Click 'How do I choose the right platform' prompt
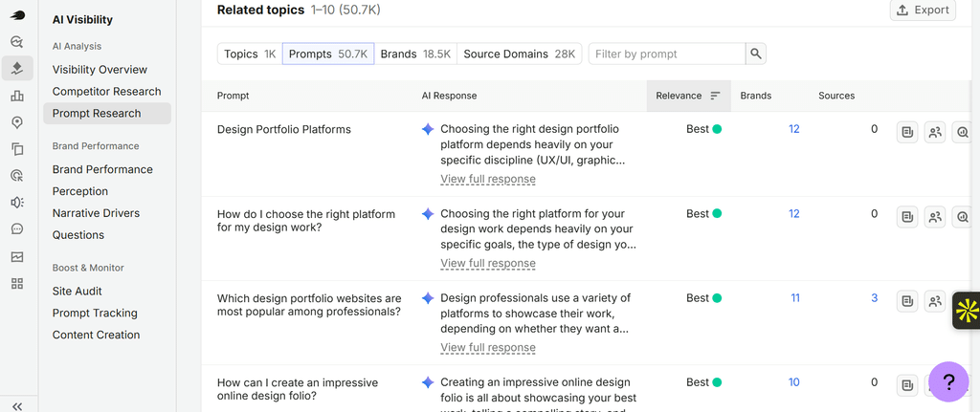980x412 pixels. click(306, 221)
